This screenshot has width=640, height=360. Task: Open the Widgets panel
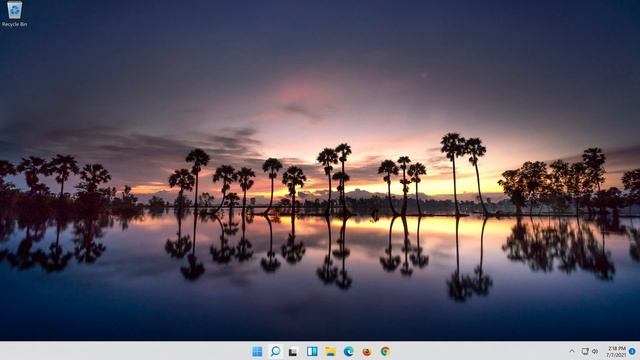click(312, 351)
